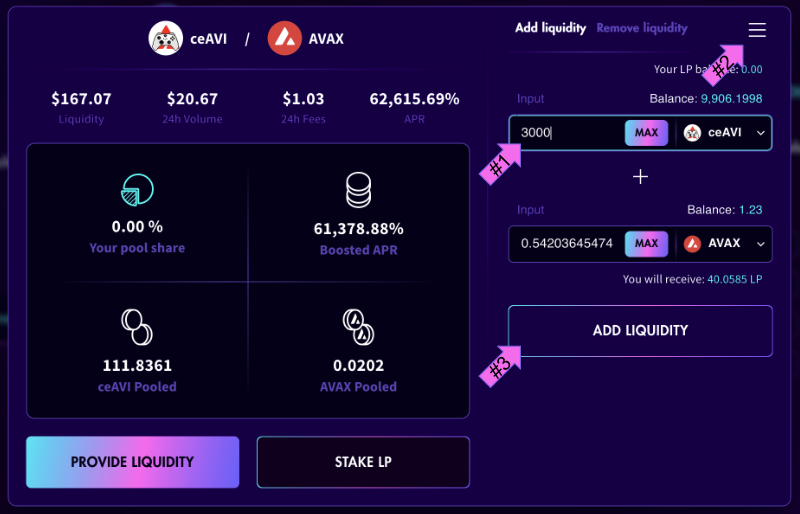
Task: Open the hamburger menu icon
Action: point(757,30)
